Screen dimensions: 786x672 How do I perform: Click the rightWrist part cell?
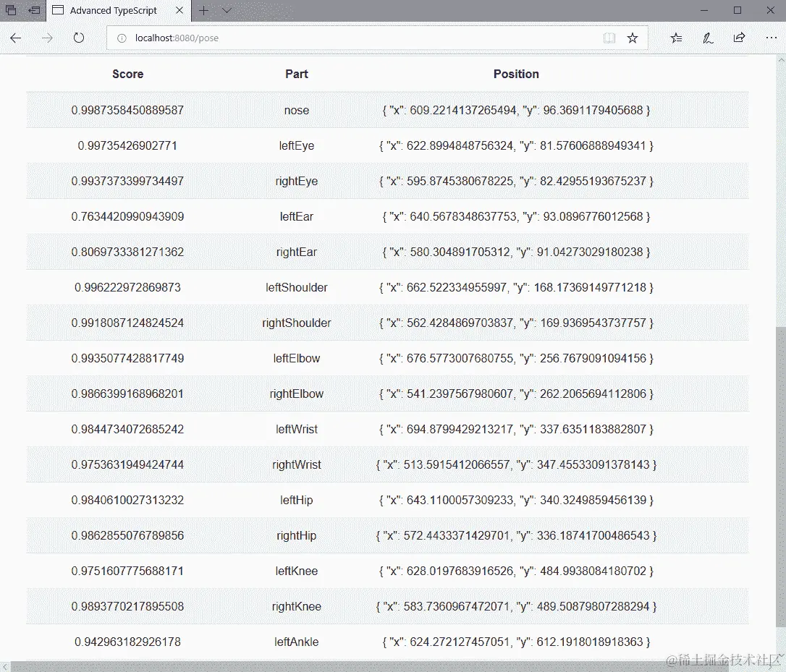coord(297,465)
